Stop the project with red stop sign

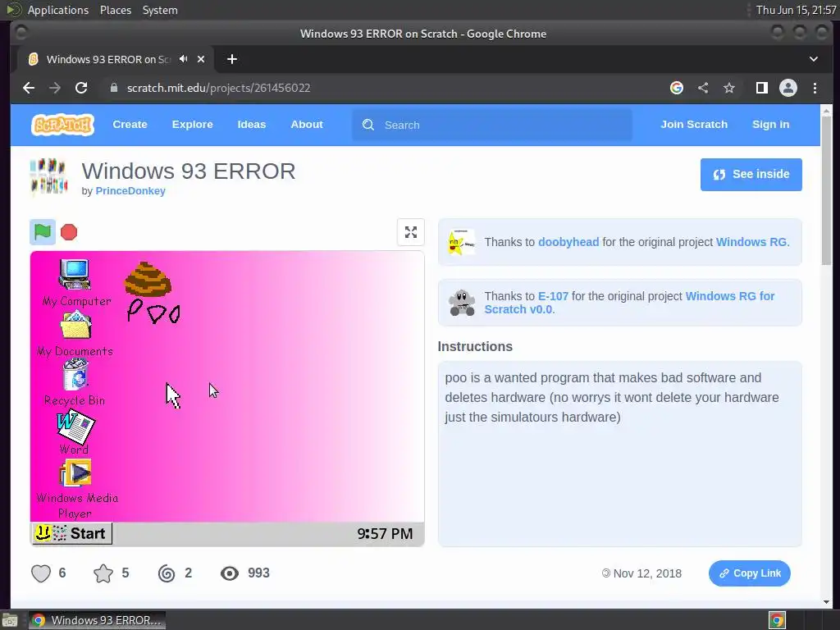69,232
